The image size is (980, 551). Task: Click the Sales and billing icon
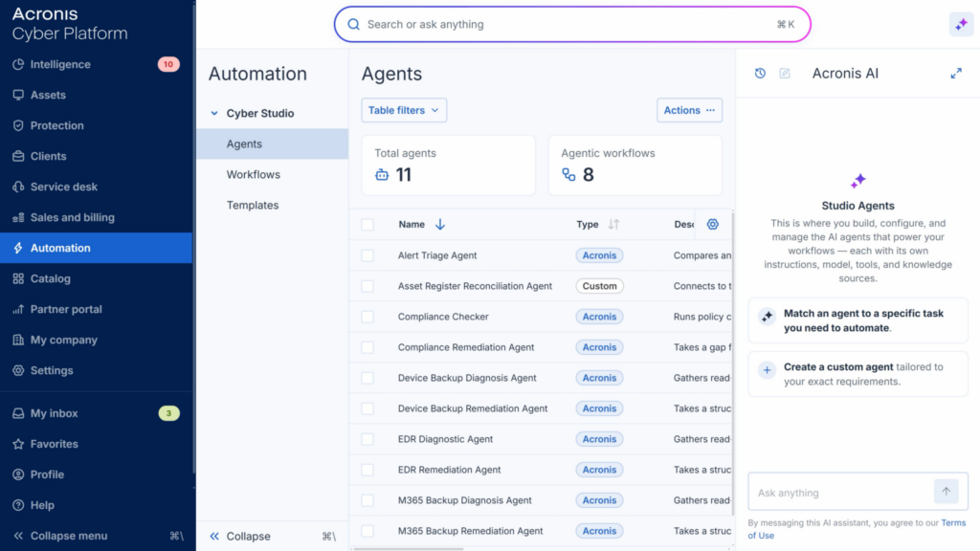[18, 217]
